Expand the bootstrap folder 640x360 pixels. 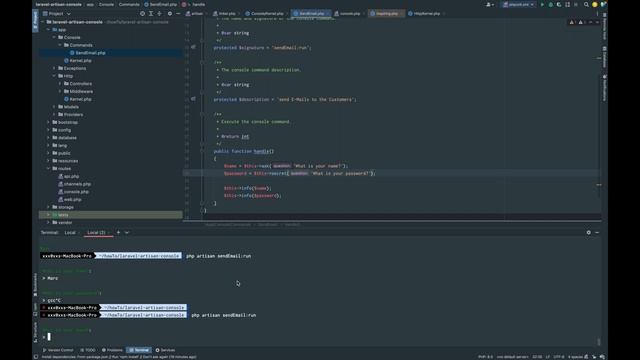click(x=49, y=122)
